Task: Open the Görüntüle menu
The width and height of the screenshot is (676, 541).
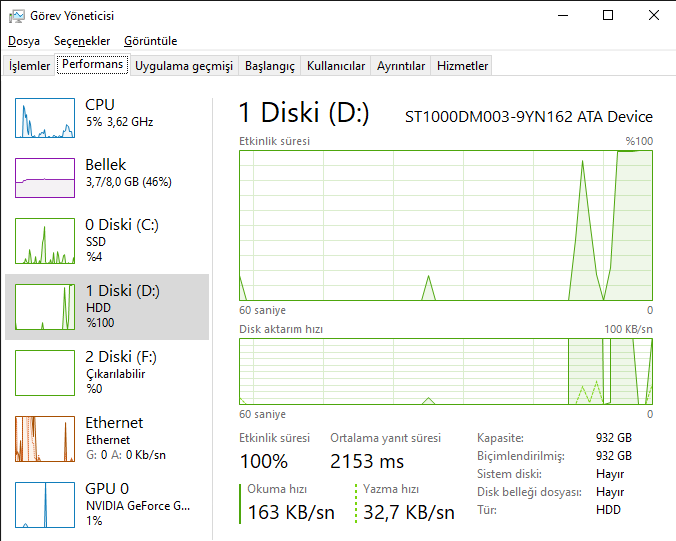Action: (x=150, y=41)
